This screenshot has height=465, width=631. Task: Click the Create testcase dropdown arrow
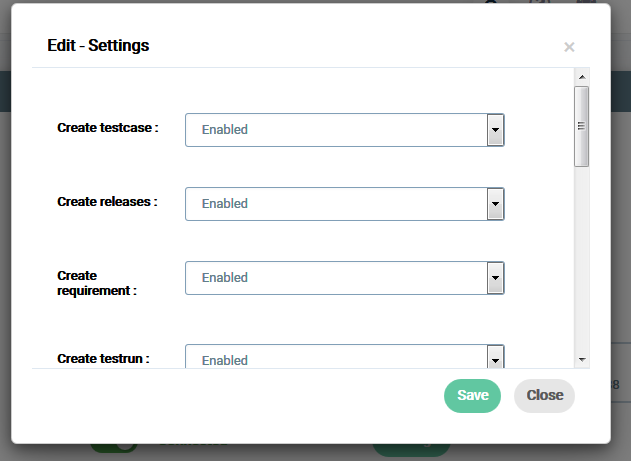coord(494,130)
